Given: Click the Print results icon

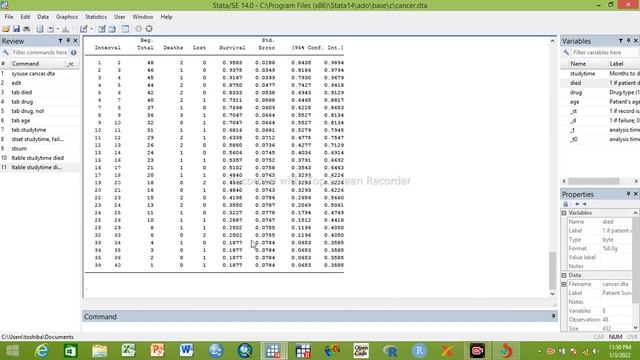Looking at the screenshot, I should pyautogui.click(x=27, y=29).
